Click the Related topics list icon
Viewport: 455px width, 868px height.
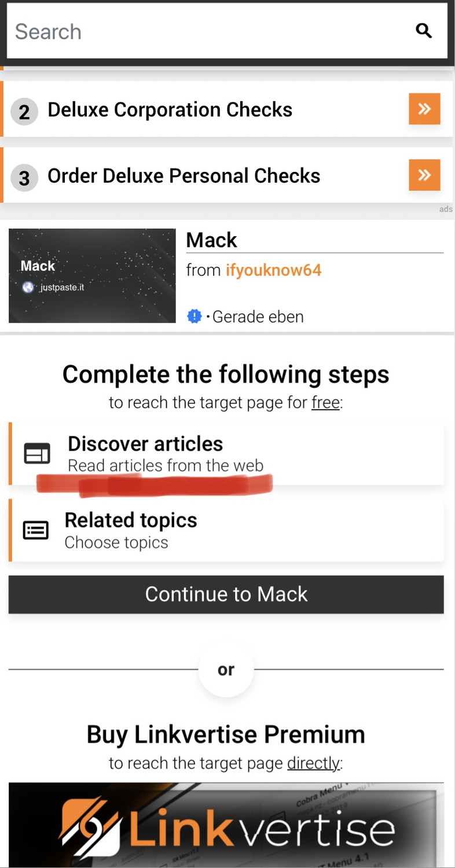click(x=36, y=530)
